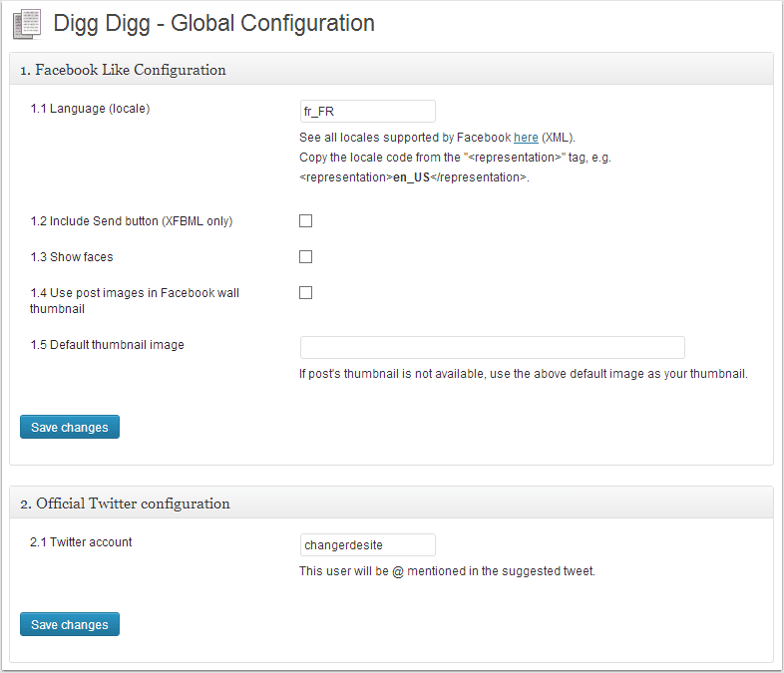784x673 pixels.
Task: Save changes in Official Twitter configuration section
Action: [70, 624]
